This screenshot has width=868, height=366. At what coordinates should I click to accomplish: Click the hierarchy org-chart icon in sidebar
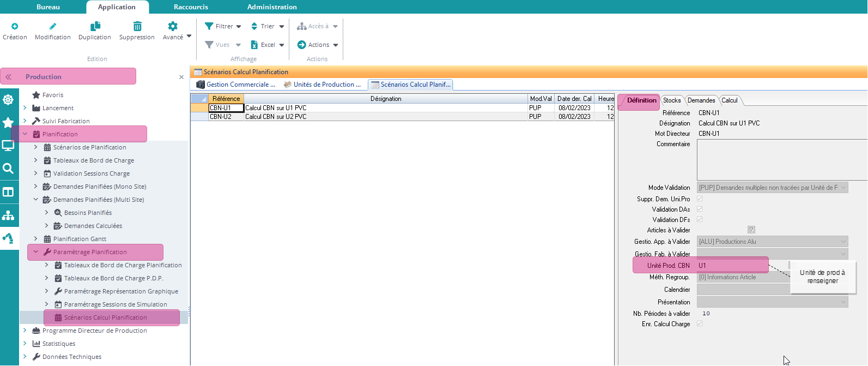8,215
